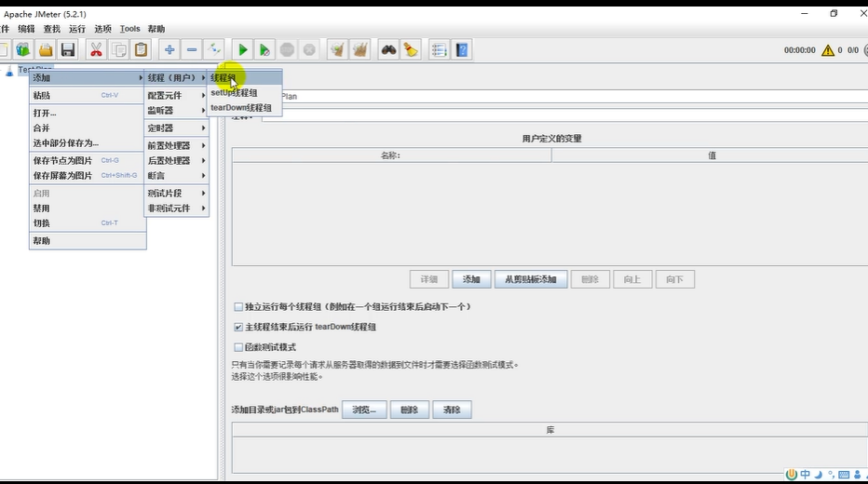Click the Templates toolbar icon
The width and height of the screenshot is (868, 484).
coord(22,49)
